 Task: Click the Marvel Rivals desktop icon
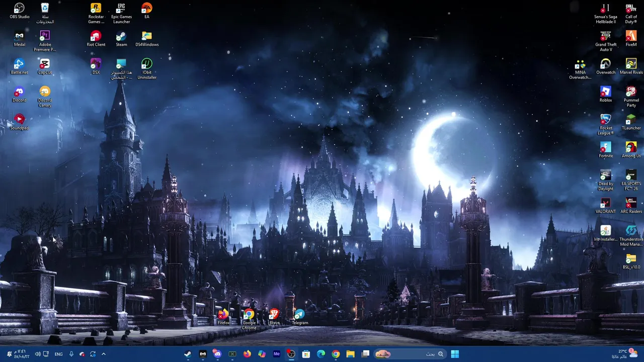coord(631,66)
